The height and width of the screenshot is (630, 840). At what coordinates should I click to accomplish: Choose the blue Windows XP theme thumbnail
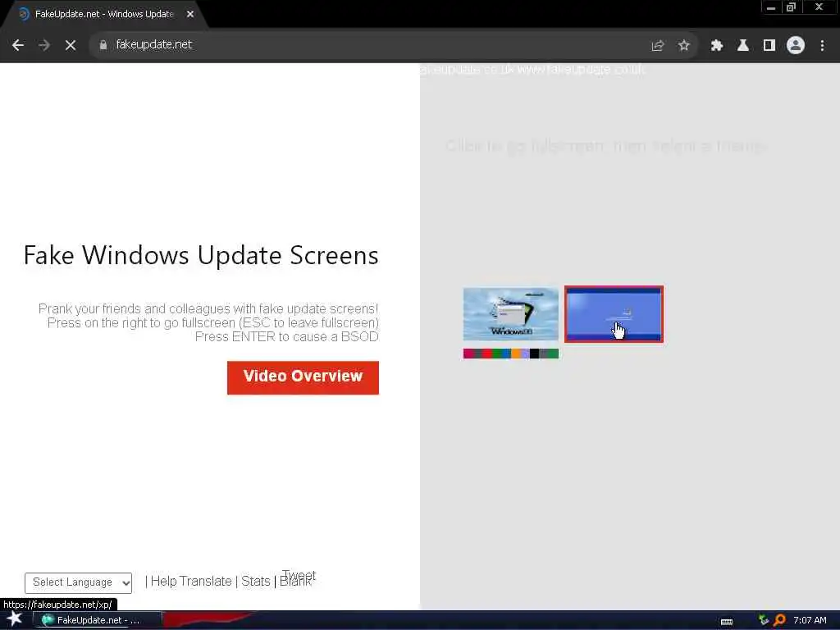pyautogui.click(x=614, y=314)
